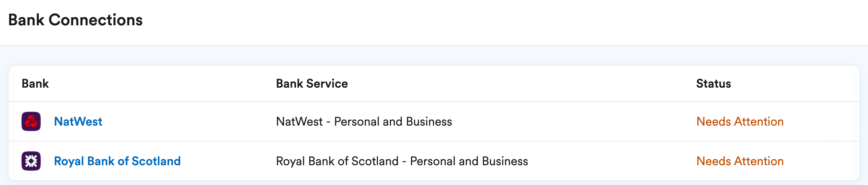Select NatWest's Needs Attention status
The width and height of the screenshot is (868, 185).
point(740,121)
